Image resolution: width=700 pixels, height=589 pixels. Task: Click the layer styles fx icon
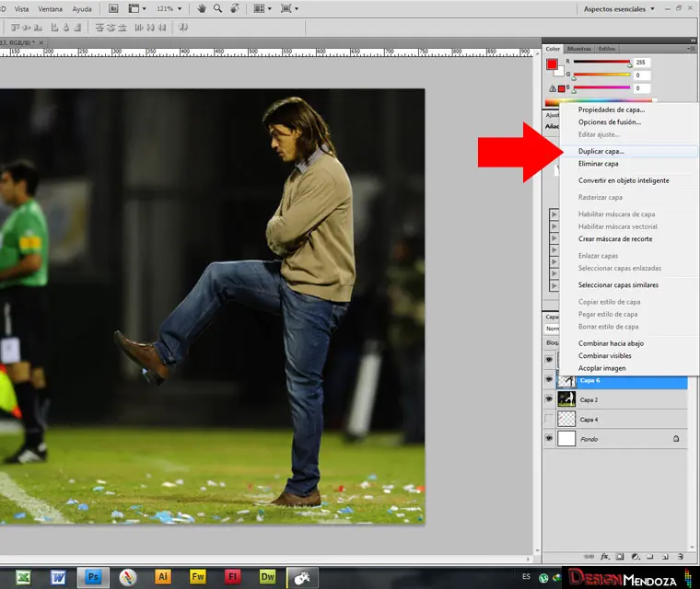606,557
